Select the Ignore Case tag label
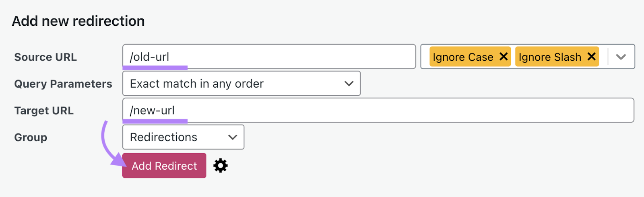Image resolution: width=644 pixels, height=197 pixels. point(463,57)
